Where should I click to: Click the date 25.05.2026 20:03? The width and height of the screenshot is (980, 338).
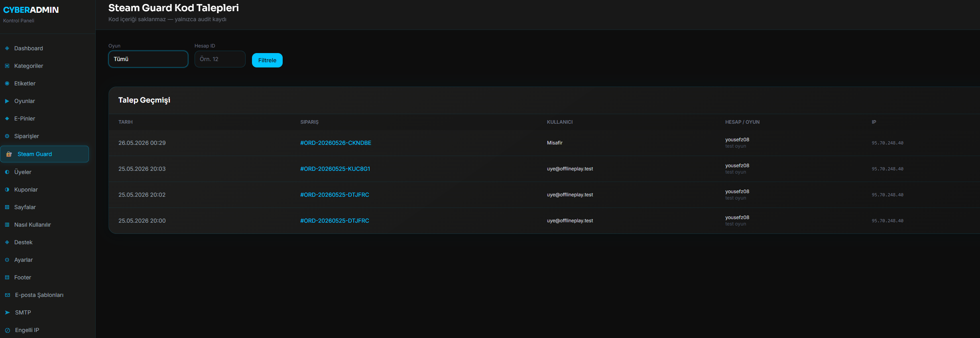[142, 169]
